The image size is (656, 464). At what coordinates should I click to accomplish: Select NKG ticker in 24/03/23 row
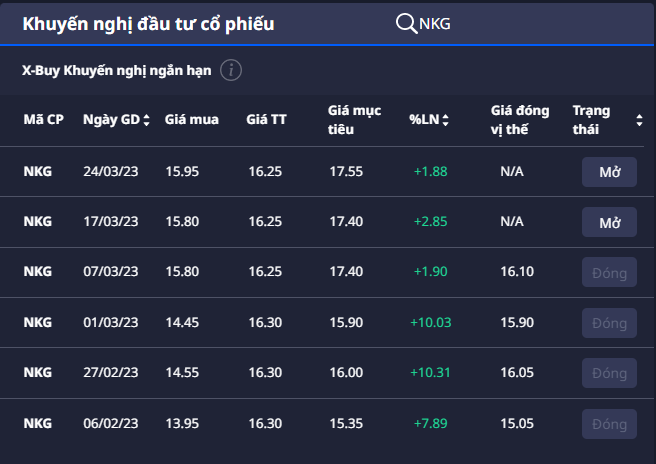(x=38, y=171)
